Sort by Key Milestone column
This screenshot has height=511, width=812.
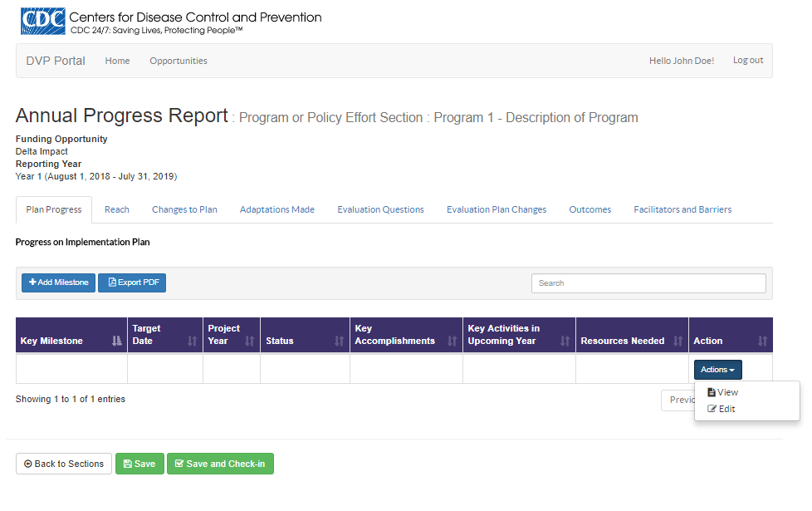pos(115,341)
